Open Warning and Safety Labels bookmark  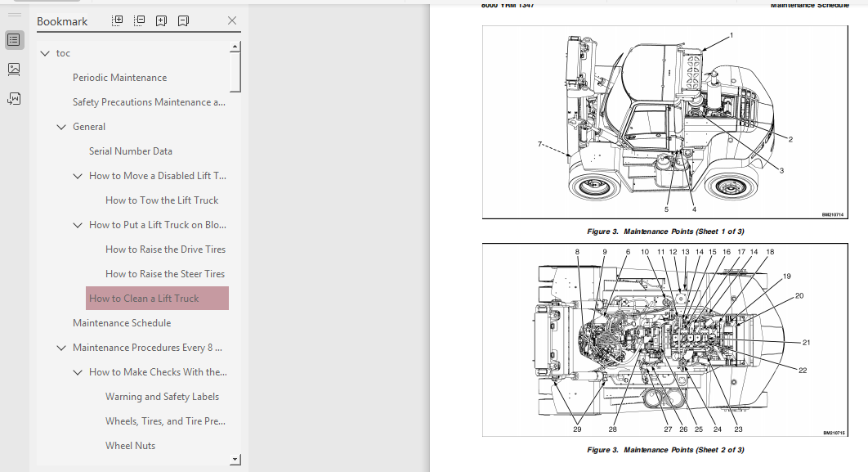162,397
